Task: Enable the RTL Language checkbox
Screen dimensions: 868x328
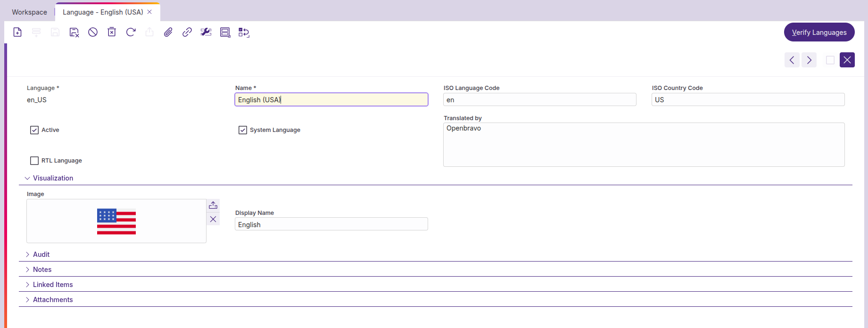Action: (34, 161)
